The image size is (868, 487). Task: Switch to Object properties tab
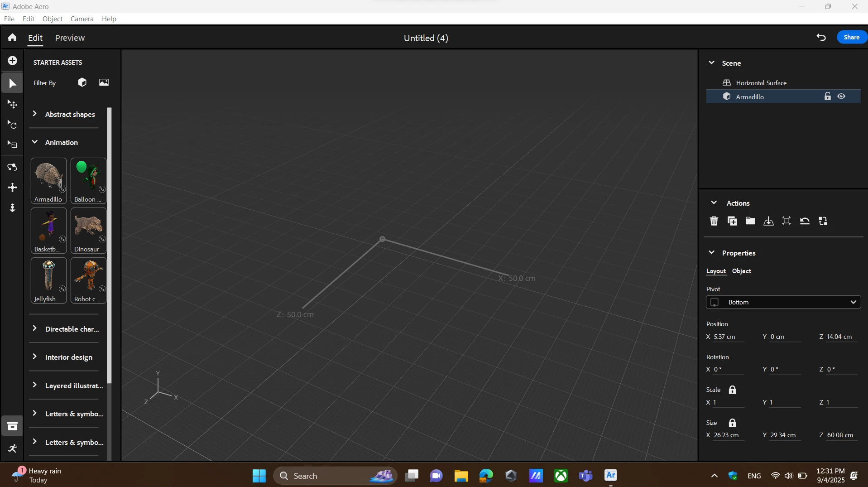[742, 271]
